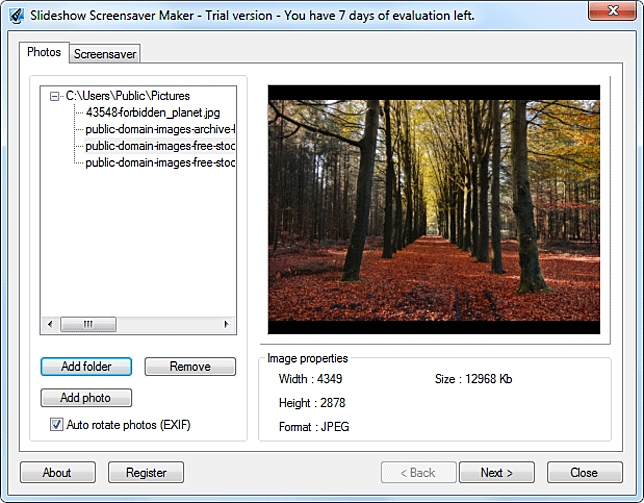This screenshot has width=644, height=503.
Task: Close the window with the red X
Action: [x=612, y=10]
